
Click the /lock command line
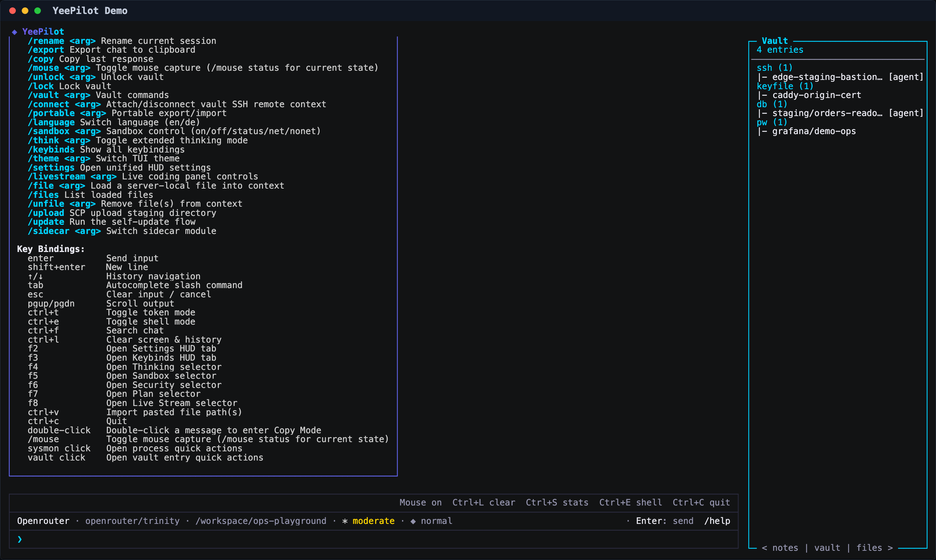(x=69, y=86)
